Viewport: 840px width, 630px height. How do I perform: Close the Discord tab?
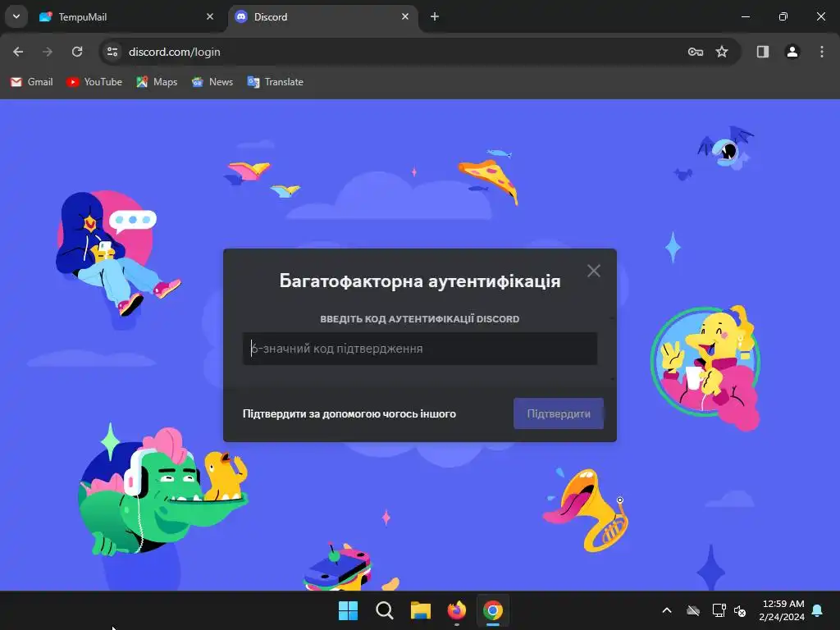(405, 16)
